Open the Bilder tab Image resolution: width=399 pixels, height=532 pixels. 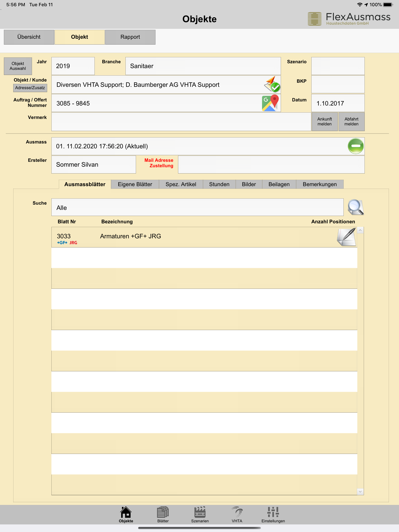click(249, 184)
